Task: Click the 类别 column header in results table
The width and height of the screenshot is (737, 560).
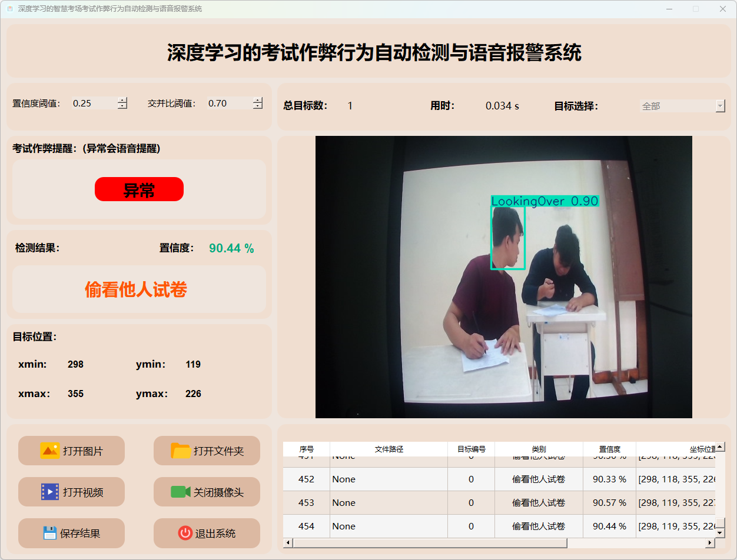Action: [x=538, y=449]
